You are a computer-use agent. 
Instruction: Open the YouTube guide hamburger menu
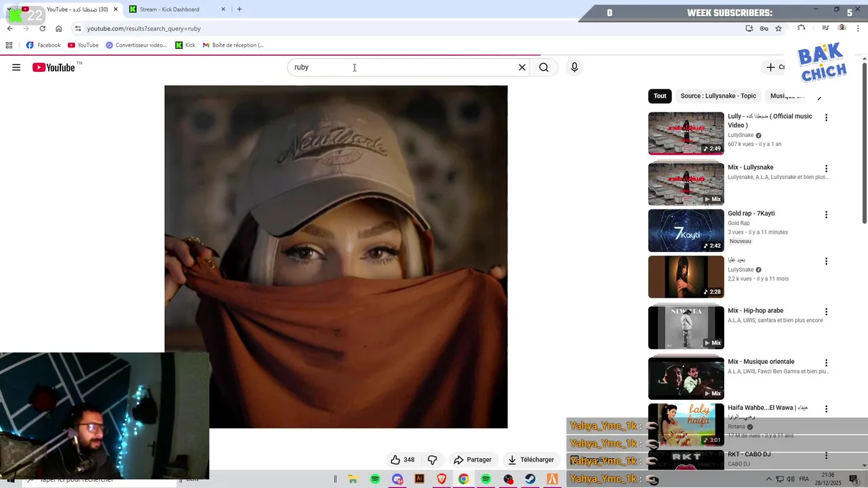coord(16,67)
